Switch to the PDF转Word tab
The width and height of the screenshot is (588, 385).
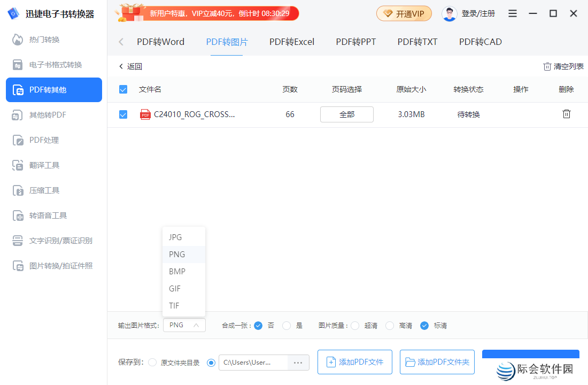tap(160, 41)
